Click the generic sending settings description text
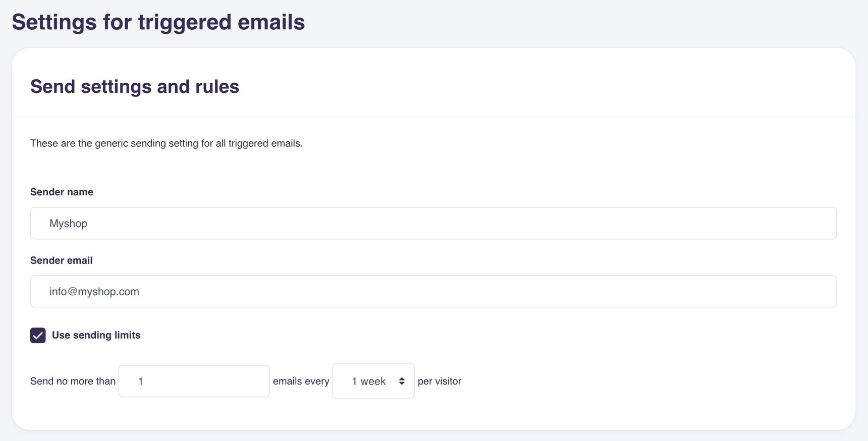 [x=167, y=143]
